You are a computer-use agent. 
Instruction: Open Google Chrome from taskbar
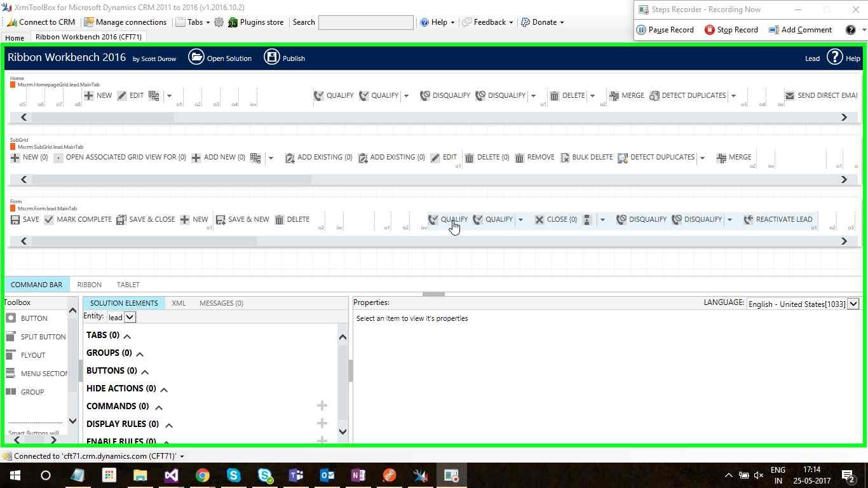coord(202,475)
